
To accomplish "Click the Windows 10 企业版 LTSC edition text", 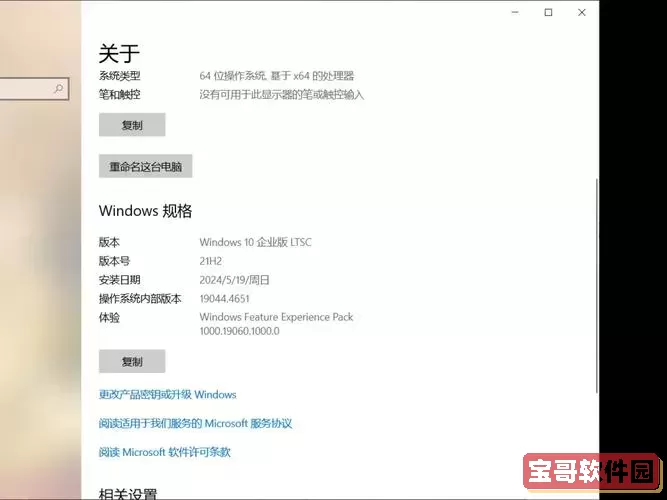I will pyautogui.click(x=255, y=242).
